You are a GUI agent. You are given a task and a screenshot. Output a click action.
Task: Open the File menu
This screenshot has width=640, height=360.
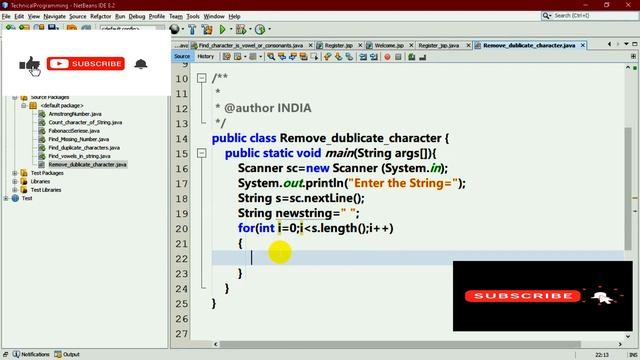pos(6,16)
